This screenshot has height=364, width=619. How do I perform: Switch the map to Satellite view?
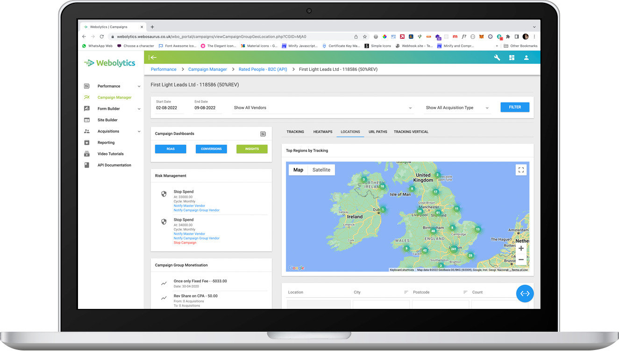[321, 170]
